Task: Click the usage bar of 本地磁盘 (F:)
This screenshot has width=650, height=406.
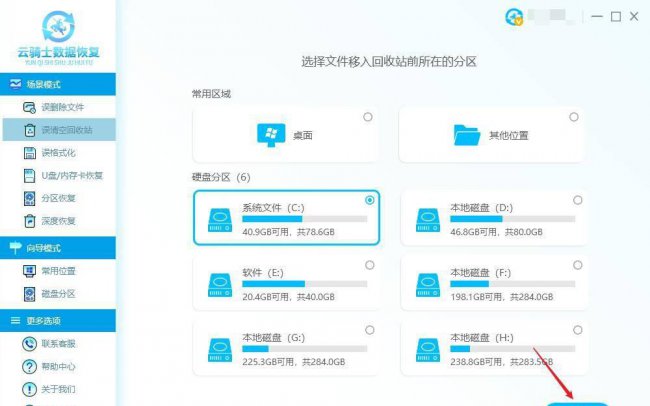Action: coord(513,284)
